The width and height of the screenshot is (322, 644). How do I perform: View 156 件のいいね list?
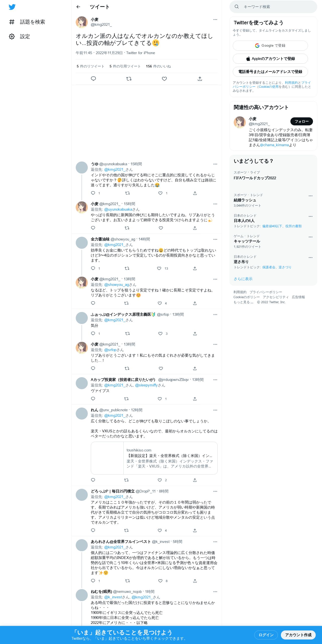[x=158, y=66]
